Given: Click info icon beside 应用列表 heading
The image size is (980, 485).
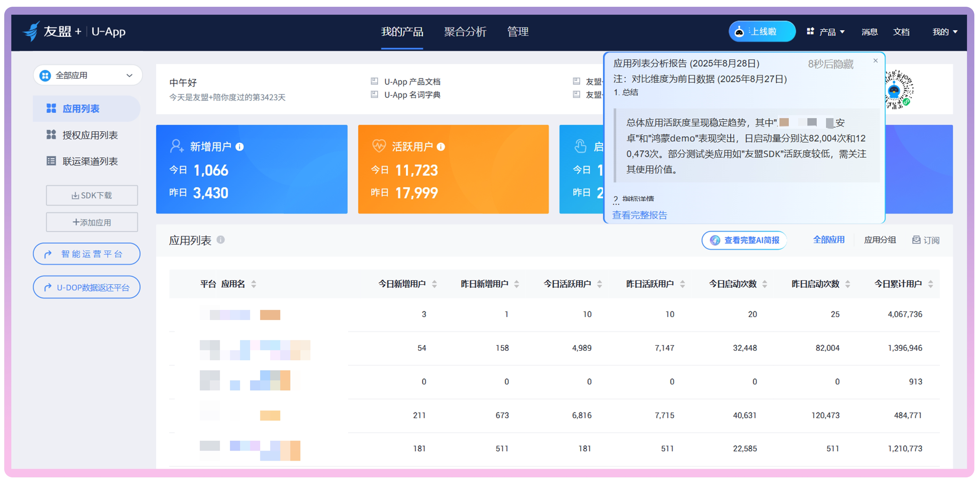Looking at the screenshot, I should (221, 240).
